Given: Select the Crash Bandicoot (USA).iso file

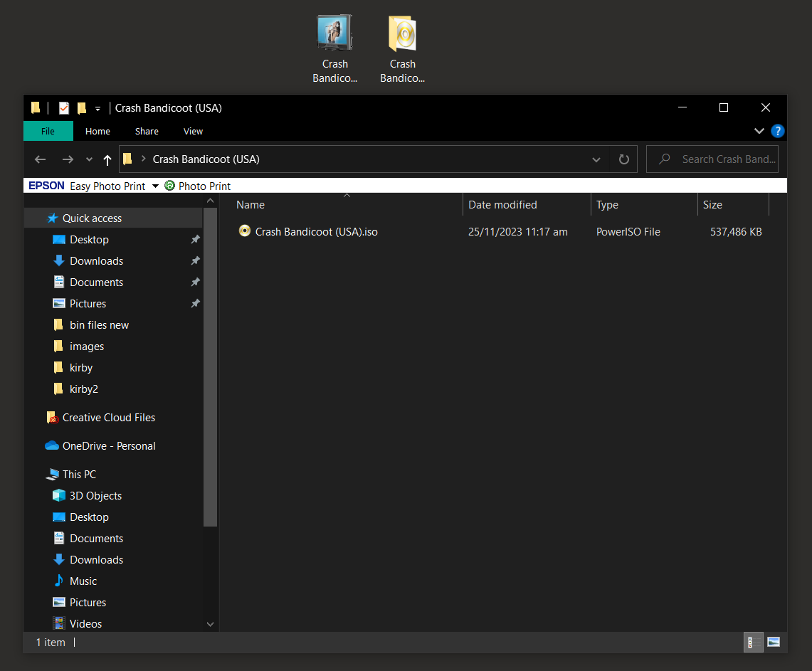Looking at the screenshot, I should [x=315, y=231].
